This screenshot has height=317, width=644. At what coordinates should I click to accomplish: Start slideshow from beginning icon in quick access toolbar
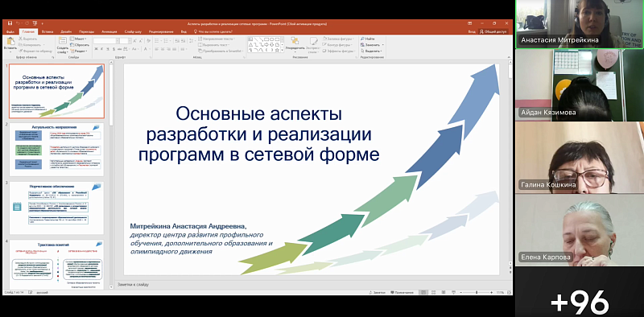click(x=35, y=23)
